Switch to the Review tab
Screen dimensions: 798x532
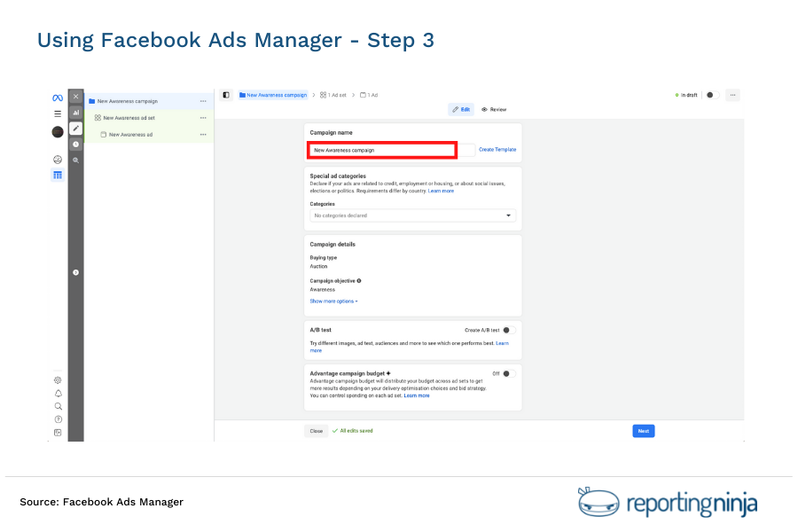494,109
